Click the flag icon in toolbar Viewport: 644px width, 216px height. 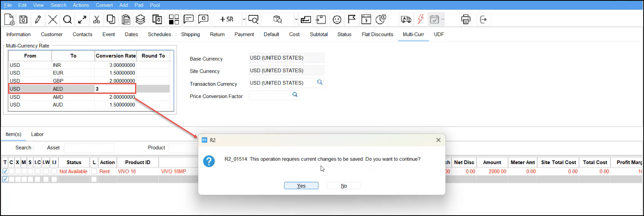352,19
